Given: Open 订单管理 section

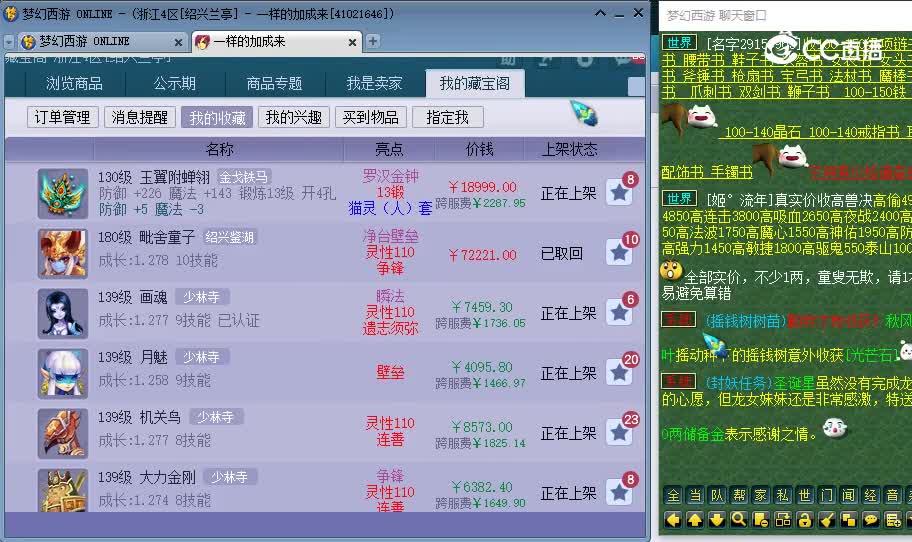Looking at the screenshot, I should coord(62,117).
